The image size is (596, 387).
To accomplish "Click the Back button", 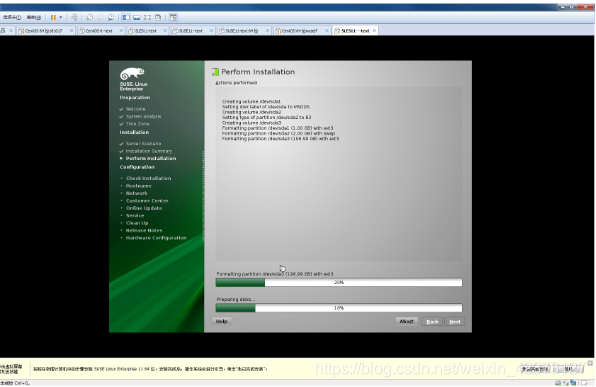I will [x=432, y=322].
